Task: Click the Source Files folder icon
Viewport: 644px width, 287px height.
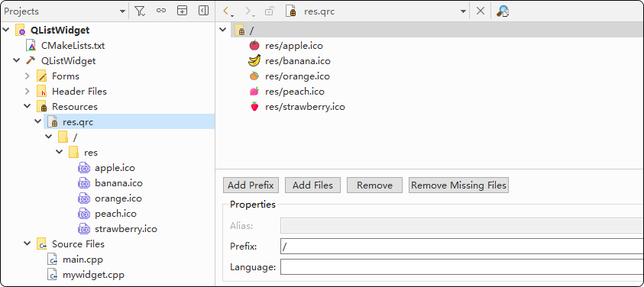Action: (x=41, y=244)
